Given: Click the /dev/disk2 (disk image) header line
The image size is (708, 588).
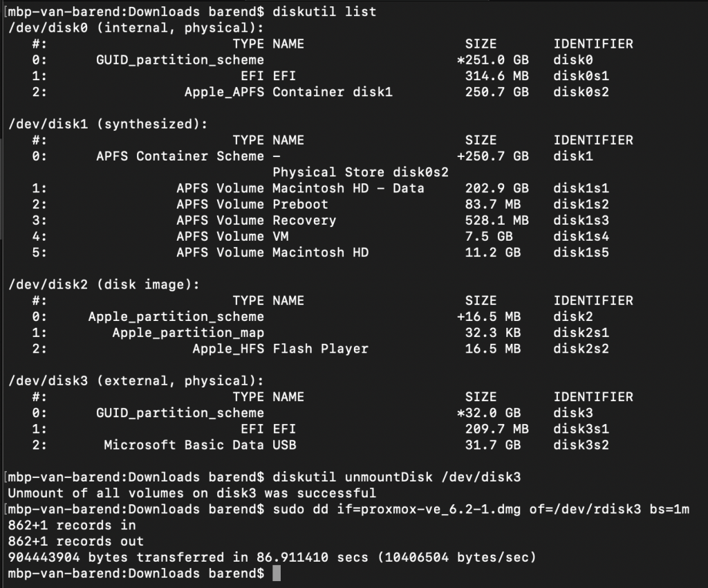Looking at the screenshot, I should coord(104,284).
